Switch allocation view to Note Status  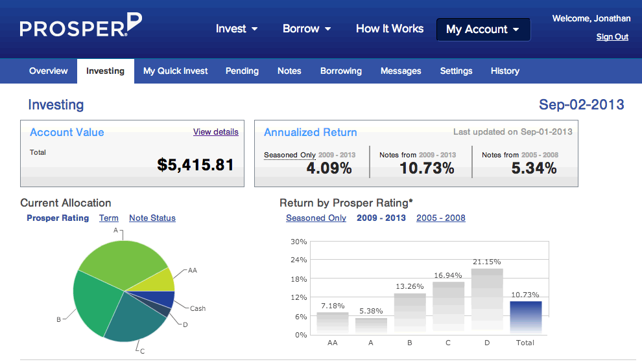pyautogui.click(x=152, y=218)
